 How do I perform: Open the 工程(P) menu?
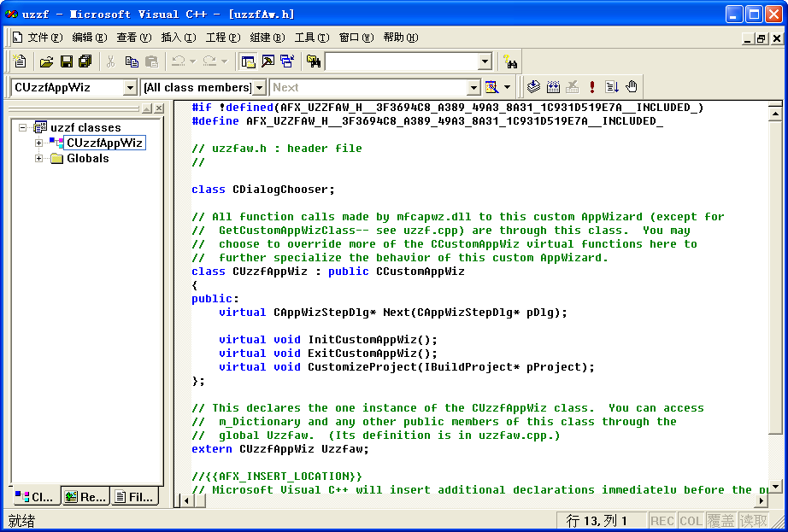(x=223, y=38)
